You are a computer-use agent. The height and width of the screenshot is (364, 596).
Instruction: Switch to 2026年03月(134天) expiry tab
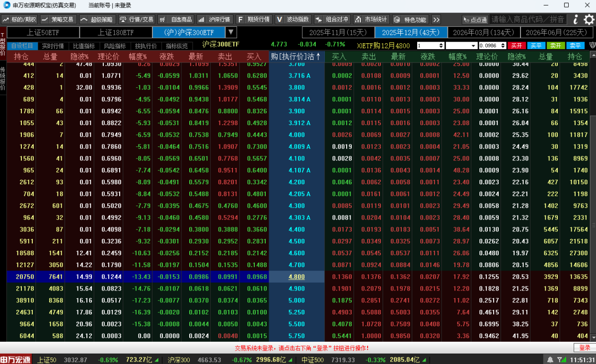484,32
